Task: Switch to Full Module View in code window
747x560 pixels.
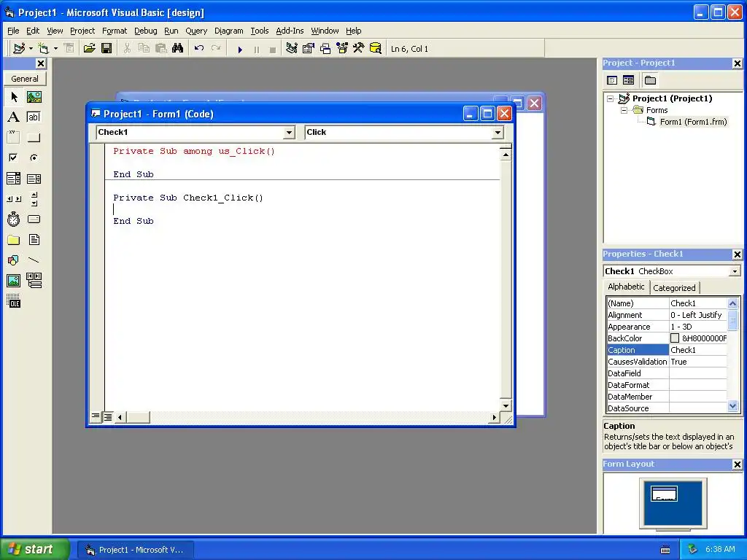Action: click(x=108, y=417)
